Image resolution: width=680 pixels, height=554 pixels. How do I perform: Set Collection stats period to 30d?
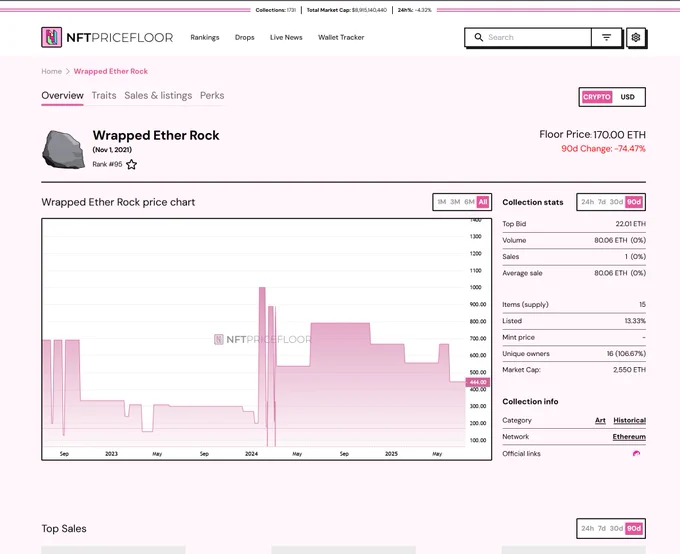tap(616, 202)
